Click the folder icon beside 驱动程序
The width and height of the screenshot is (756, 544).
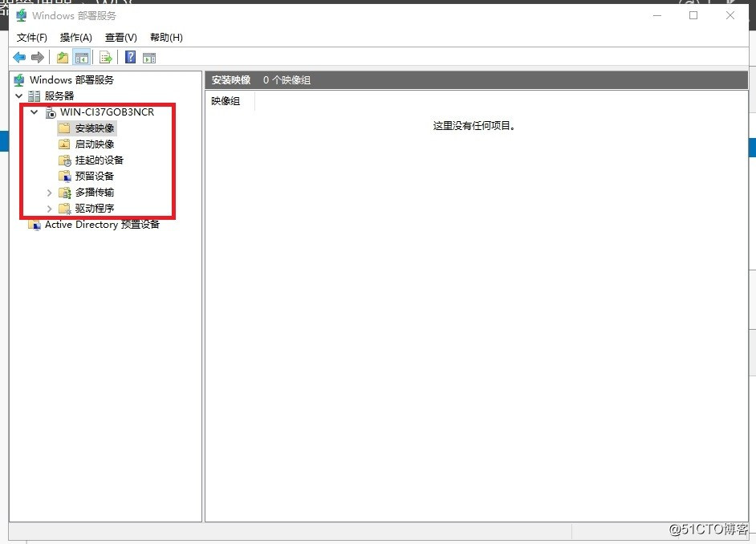[65, 209]
